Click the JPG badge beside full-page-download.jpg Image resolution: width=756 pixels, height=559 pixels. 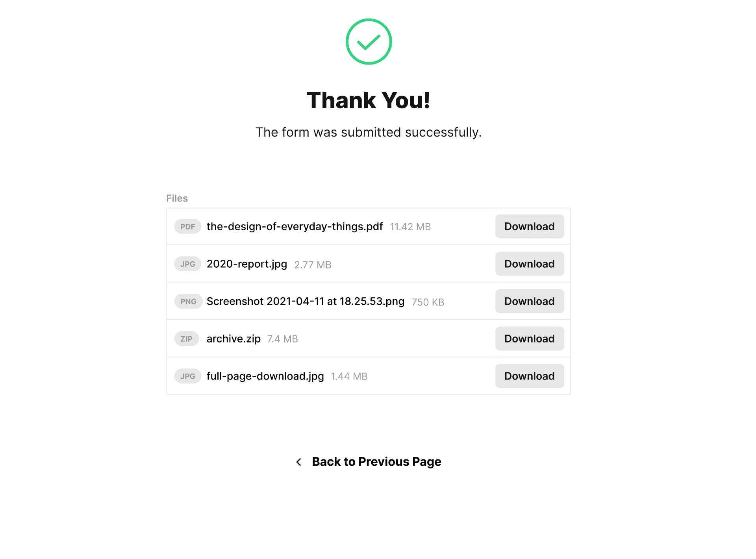(188, 376)
